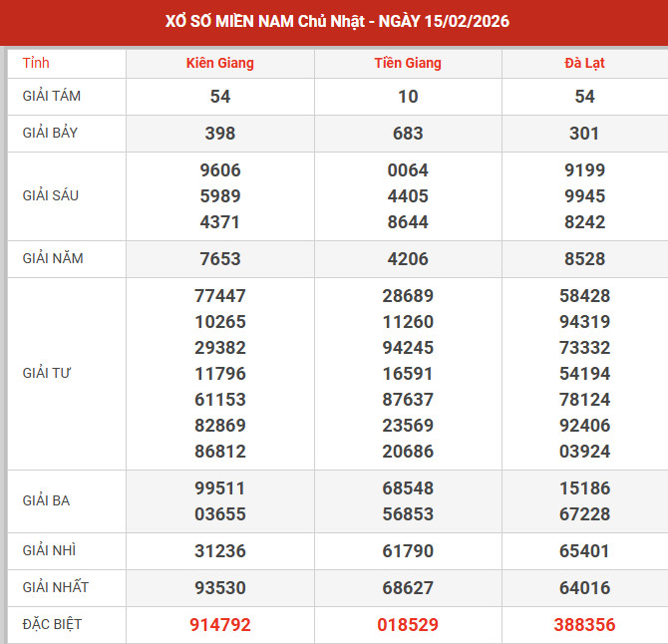Click Đà Lạt special prize number 388356
This screenshot has height=644, width=668.
(584, 625)
